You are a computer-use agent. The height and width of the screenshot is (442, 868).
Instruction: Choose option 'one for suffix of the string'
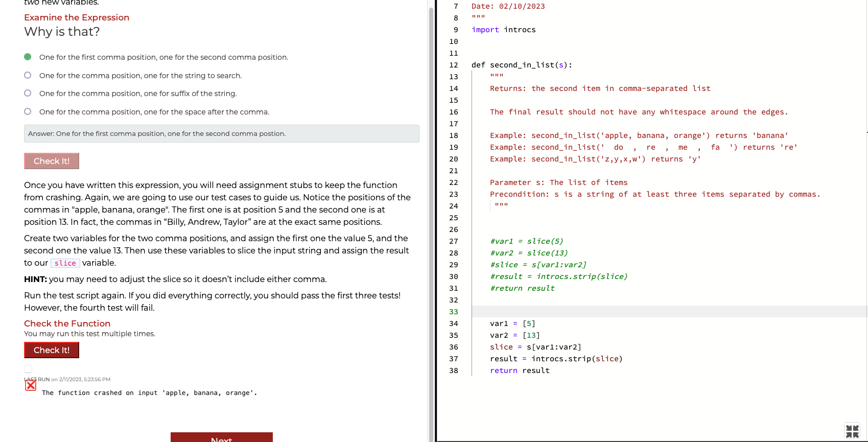coord(28,93)
